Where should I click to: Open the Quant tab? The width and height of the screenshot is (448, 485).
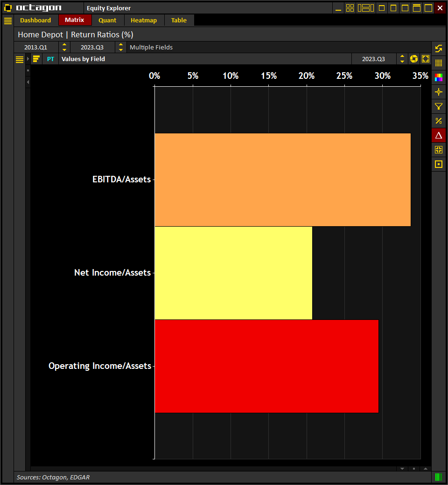(107, 21)
